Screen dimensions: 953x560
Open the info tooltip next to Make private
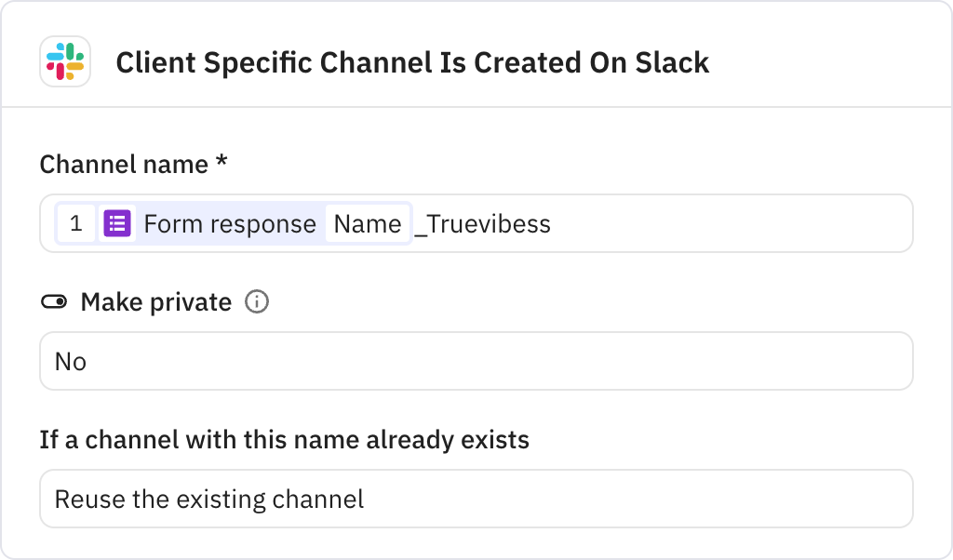(x=257, y=301)
